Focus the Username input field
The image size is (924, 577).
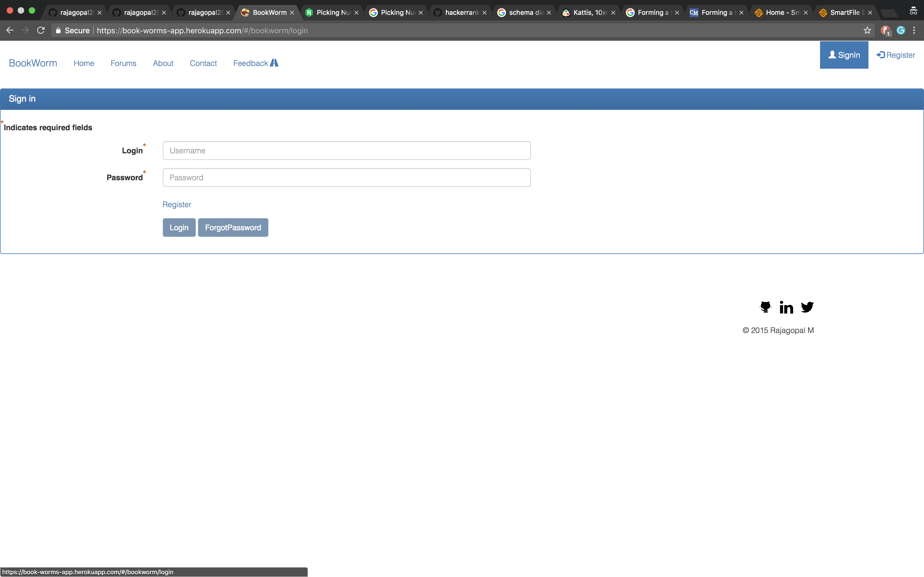[346, 151]
